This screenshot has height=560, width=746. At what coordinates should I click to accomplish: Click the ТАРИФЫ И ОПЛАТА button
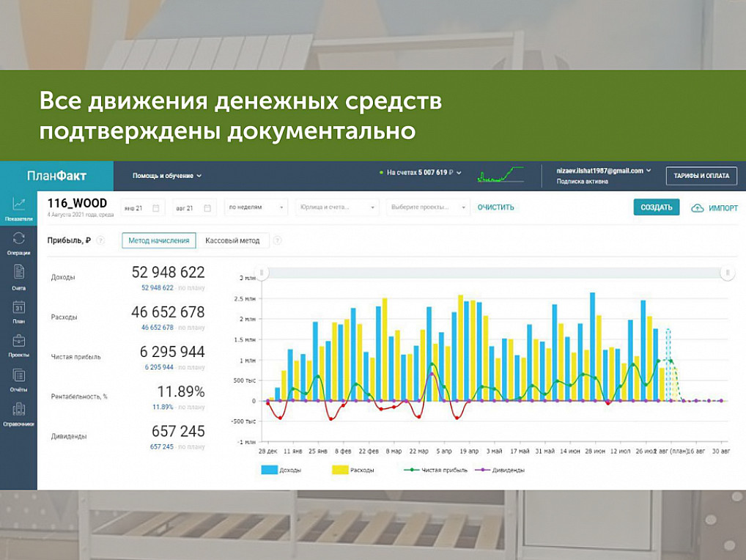click(x=701, y=176)
